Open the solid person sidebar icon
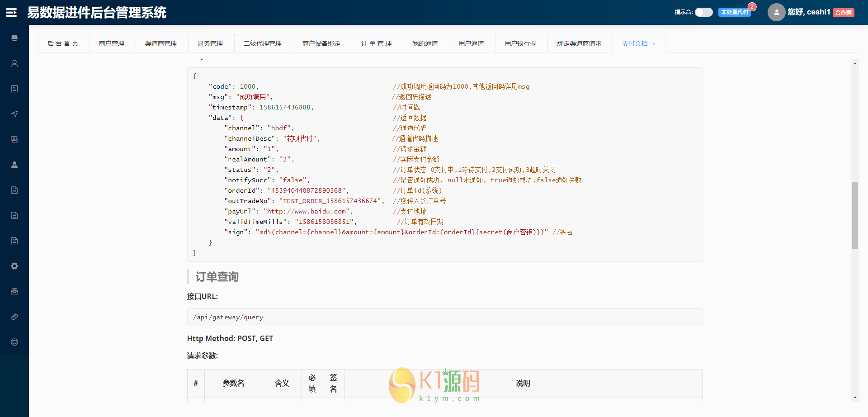 14,165
